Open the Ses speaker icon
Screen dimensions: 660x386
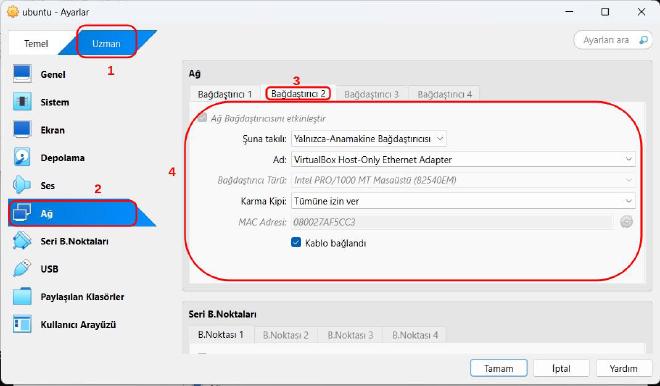pos(22,185)
